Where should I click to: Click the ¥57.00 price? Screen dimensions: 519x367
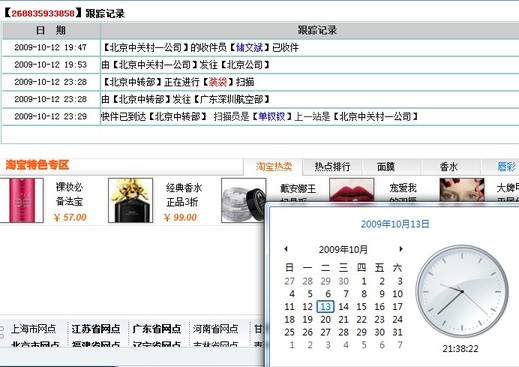click(x=70, y=217)
